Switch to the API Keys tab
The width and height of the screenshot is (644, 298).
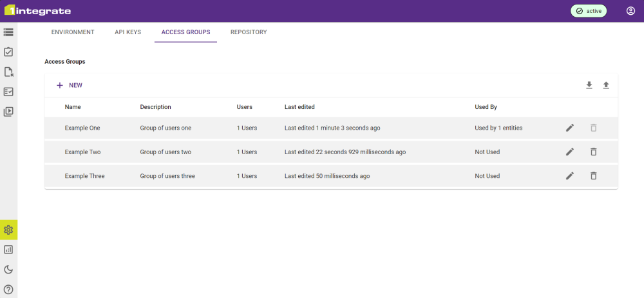[x=128, y=32]
